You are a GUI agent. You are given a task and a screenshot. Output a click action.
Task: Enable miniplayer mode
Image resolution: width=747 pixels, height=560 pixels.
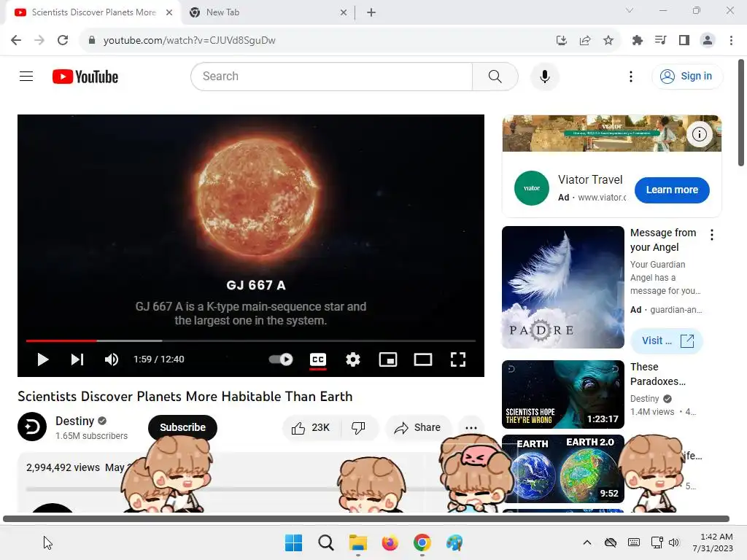[x=388, y=359]
